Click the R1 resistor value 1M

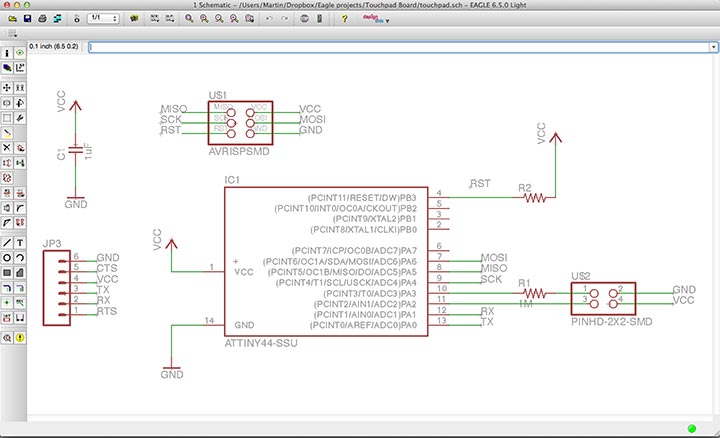(x=525, y=304)
